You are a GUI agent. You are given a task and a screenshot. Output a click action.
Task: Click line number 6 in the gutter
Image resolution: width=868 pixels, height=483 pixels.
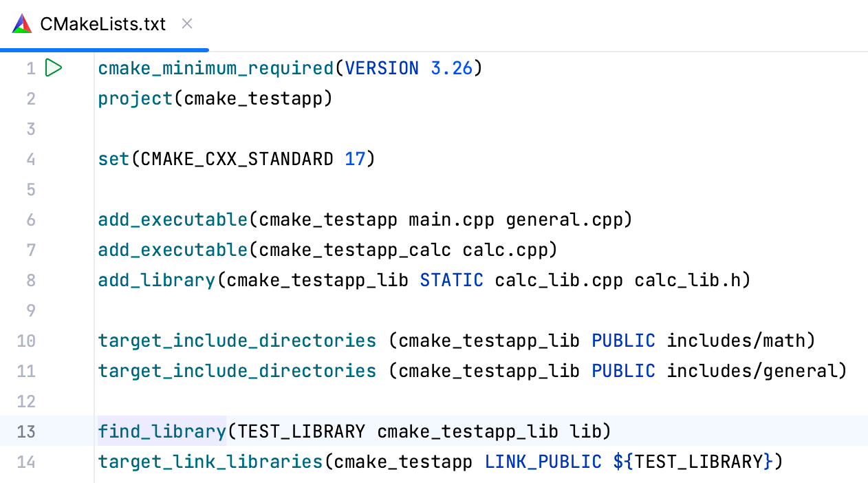(x=31, y=219)
